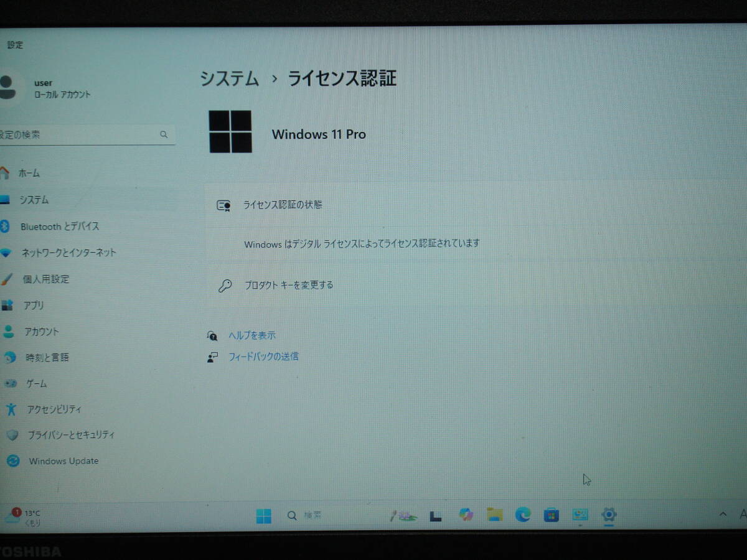
Task: Open Windows Update from the sidebar
Action: point(63,461)
